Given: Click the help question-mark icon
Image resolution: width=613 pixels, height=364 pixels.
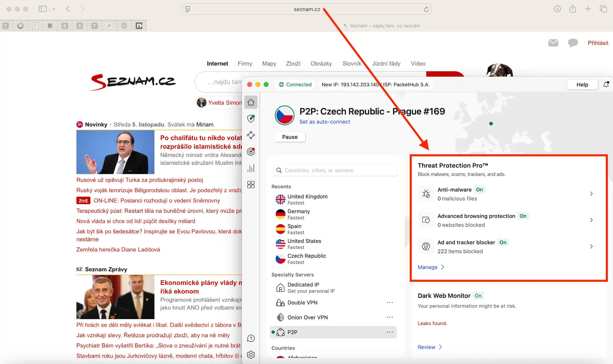Looking at the screenshot, I should point(251,338).
